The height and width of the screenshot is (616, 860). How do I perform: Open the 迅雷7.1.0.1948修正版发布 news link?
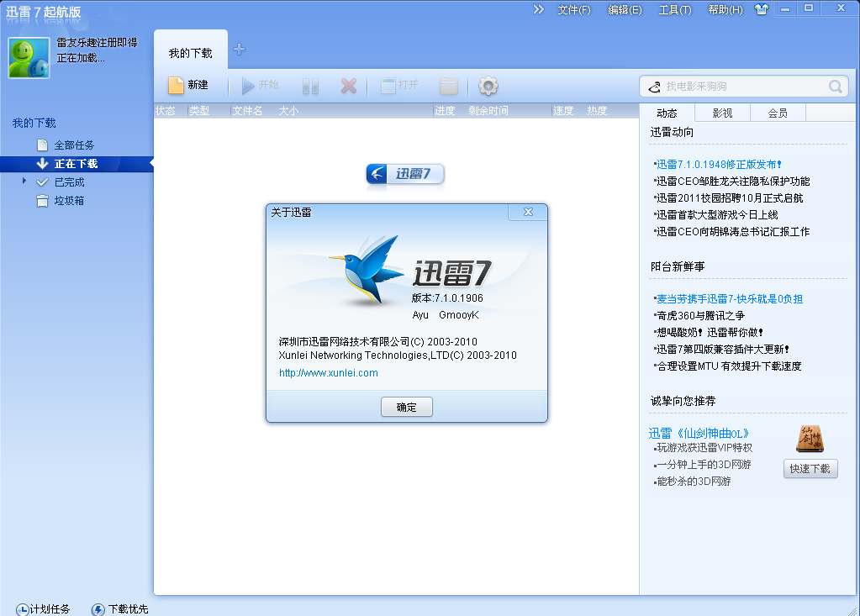coord(718,165)
